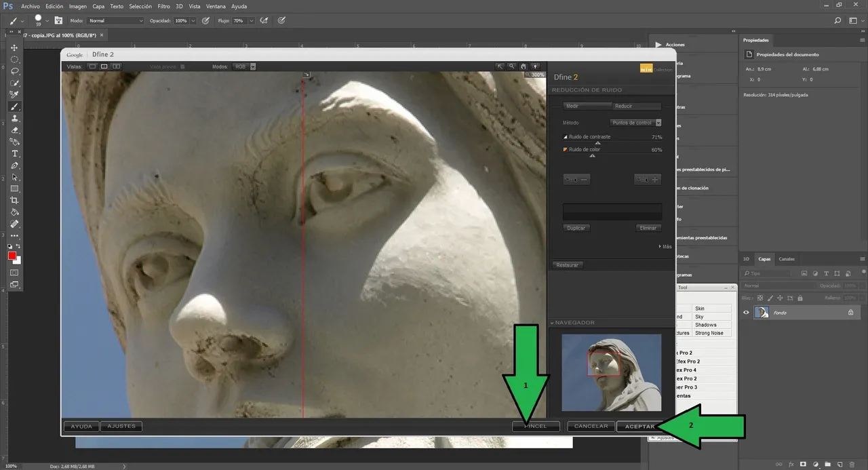This screenshot has height=470, width=868.
Task: Select split preview view in Dfine Vistas
Action: [x=104, y=66]
